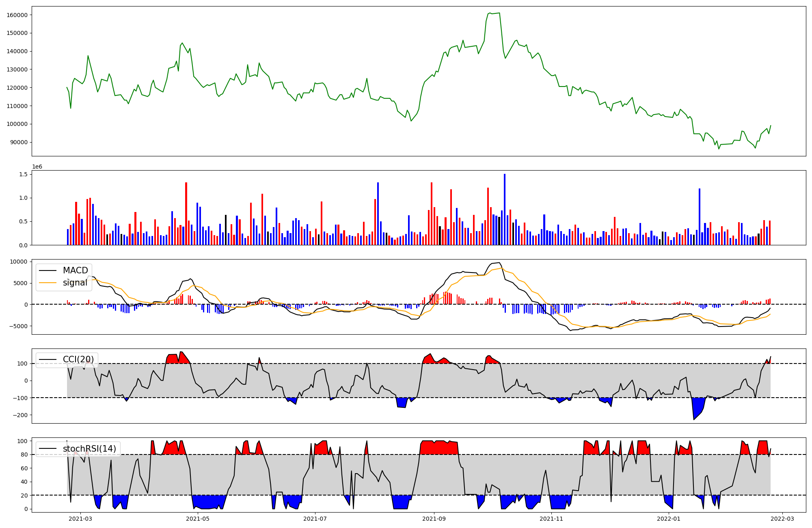
Task: Click the black MACD line sample in legend
Action: (x=49, y=271)
